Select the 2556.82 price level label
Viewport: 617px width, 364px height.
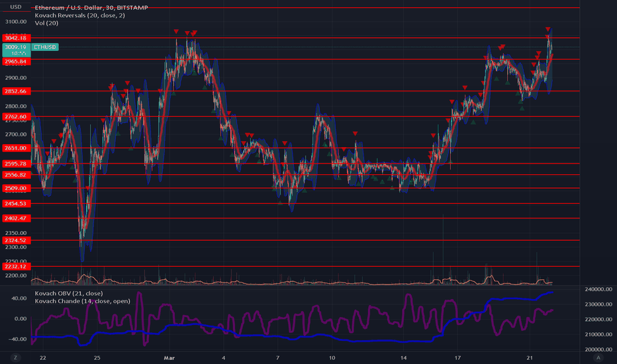pyautogui.click(x=16, y=175)
